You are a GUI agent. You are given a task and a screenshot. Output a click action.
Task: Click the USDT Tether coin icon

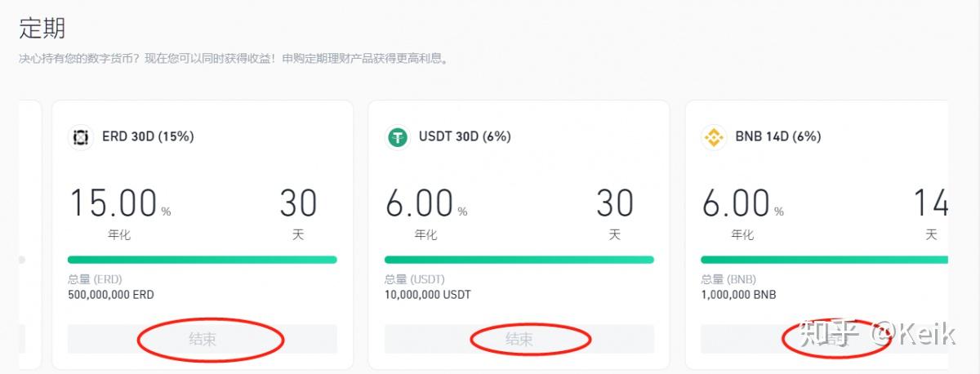tap(398, 137)
